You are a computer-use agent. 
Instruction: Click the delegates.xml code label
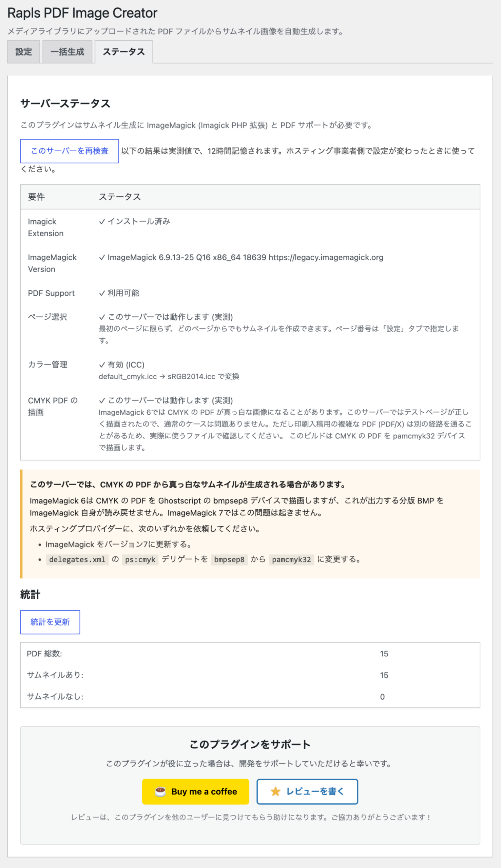[x=77, y=559]
